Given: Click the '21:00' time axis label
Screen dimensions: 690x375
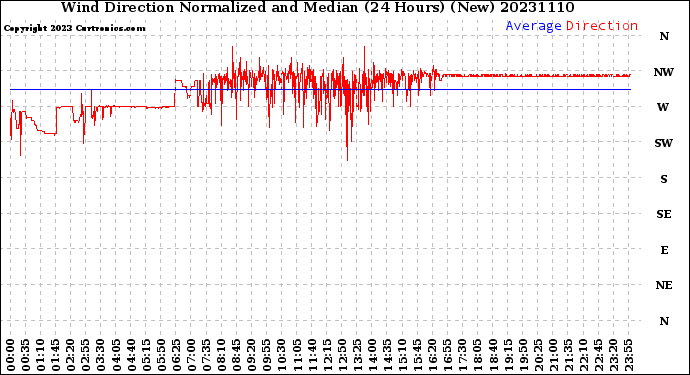Looking at the screenshot, I should 553,355.
